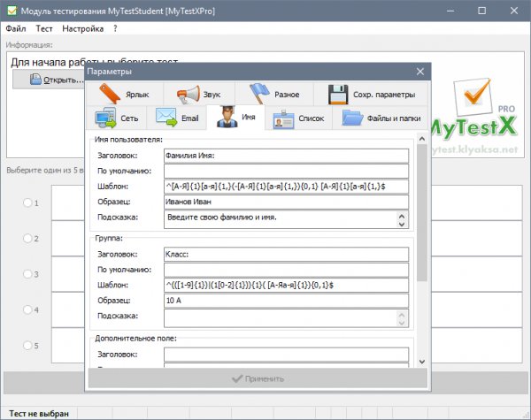The width and height of the screenshot is (531, 420).
Task: Click the empty По умолчанию field under Группа
Action: coord(286,270)
